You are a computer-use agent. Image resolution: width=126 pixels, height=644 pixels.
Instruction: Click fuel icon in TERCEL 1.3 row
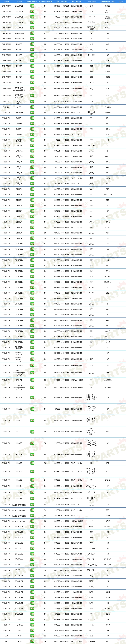pyautogui.click(x=32, y=620)
